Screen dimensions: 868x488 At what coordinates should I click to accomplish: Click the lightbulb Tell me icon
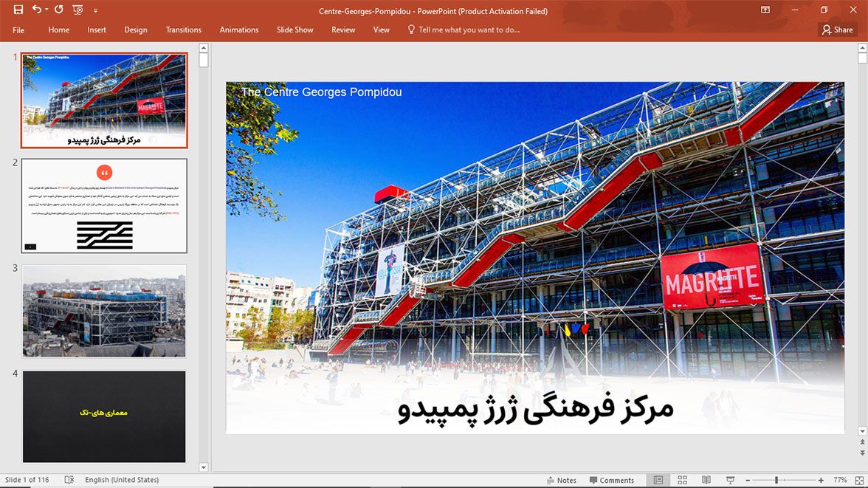[x=411, y=30]
